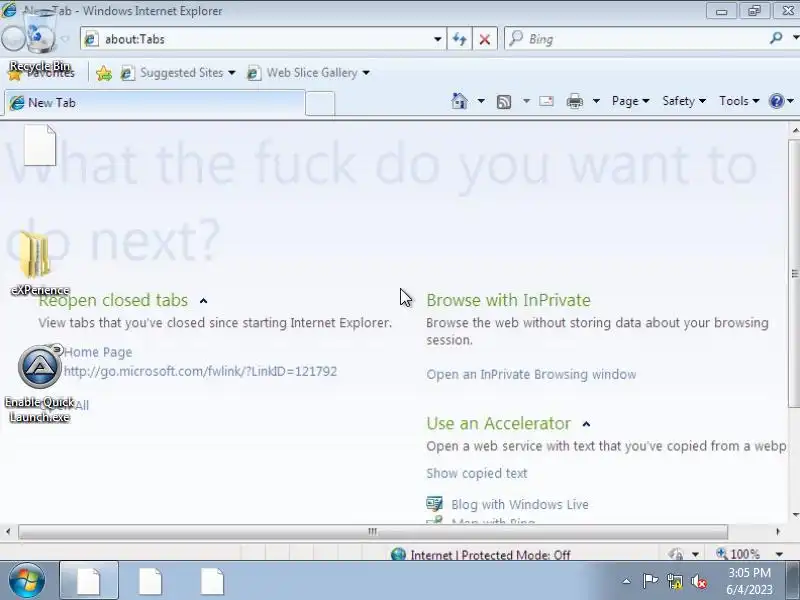The height and width of the screenshot is (600, 800).
Task: Click the Home Page closed tab link
Action: (x=98, y=352)
